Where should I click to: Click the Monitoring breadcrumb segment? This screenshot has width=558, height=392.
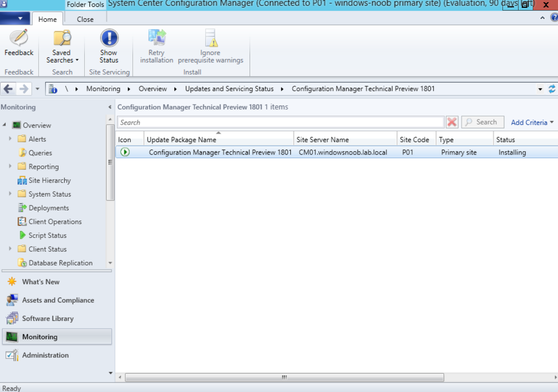click(x=103, y=89)
